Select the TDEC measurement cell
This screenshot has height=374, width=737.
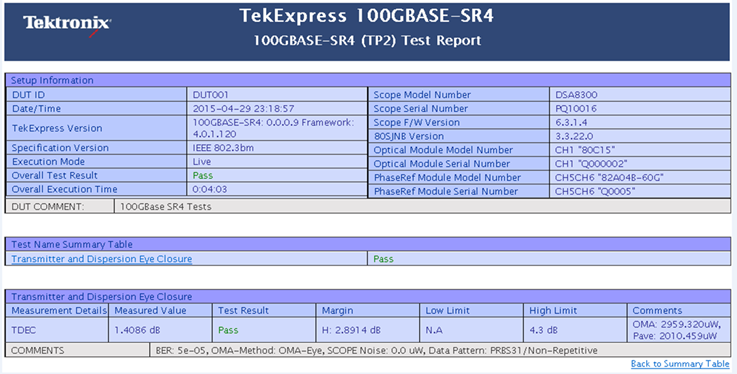pos(57,330)
